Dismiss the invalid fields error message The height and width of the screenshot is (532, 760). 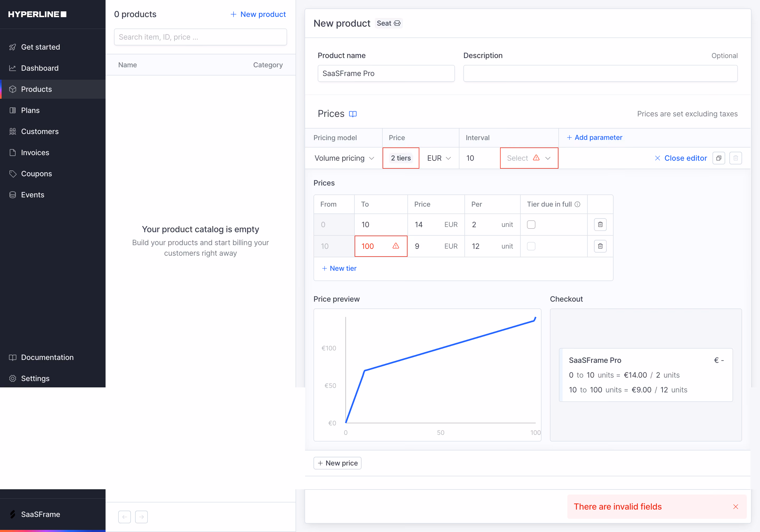[x=735, y=506]
